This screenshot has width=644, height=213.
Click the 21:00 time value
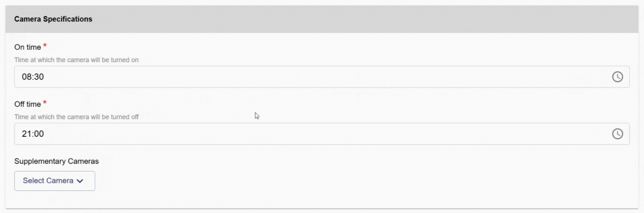tap(33, 134)
